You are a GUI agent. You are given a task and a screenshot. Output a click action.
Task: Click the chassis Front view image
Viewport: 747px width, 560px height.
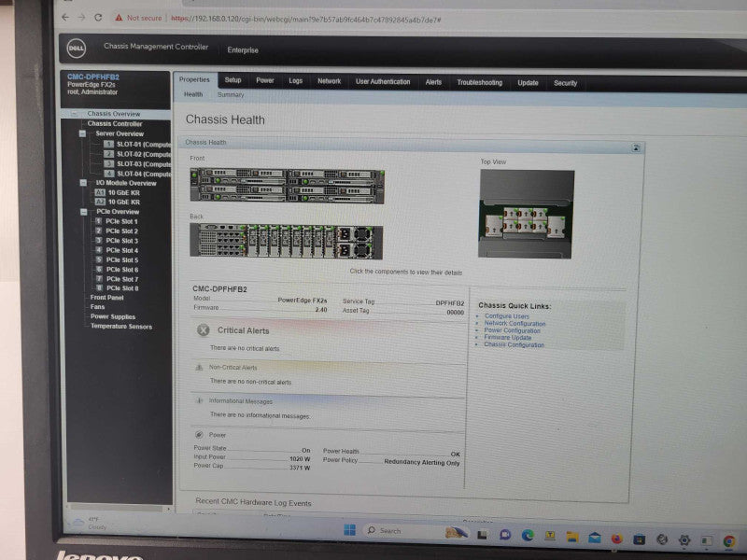tap(287, 185)
